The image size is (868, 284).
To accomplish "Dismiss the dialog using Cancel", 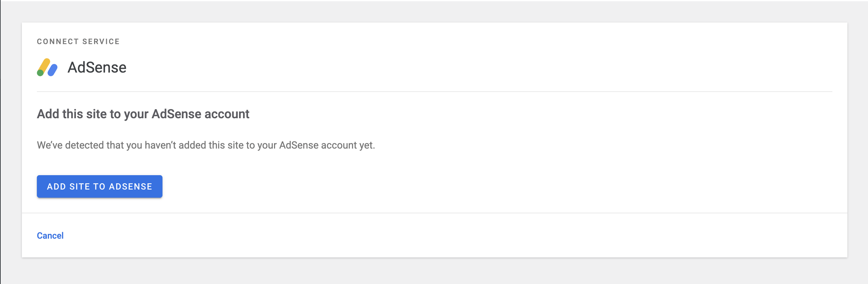I will (50, 236).
